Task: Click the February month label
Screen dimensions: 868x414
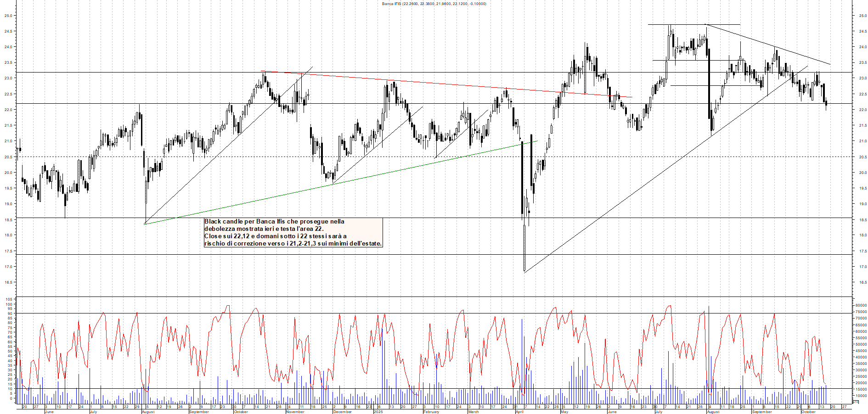Action: point(431,412)
